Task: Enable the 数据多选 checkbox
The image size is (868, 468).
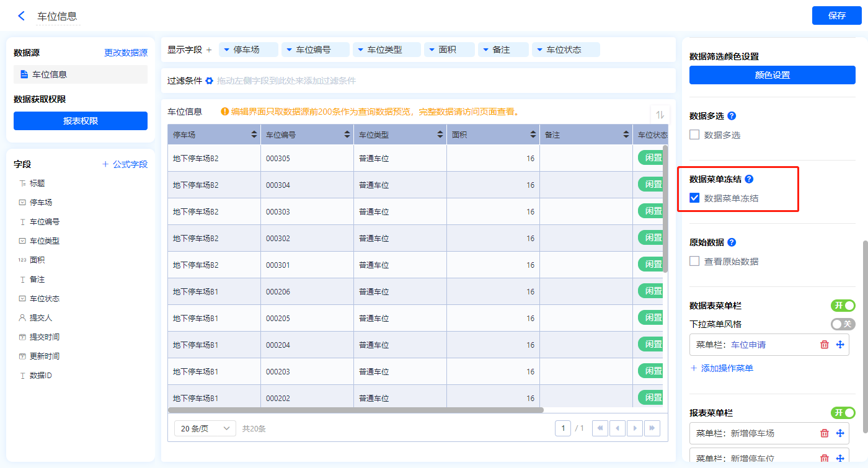Action: [x=694, y=135]
